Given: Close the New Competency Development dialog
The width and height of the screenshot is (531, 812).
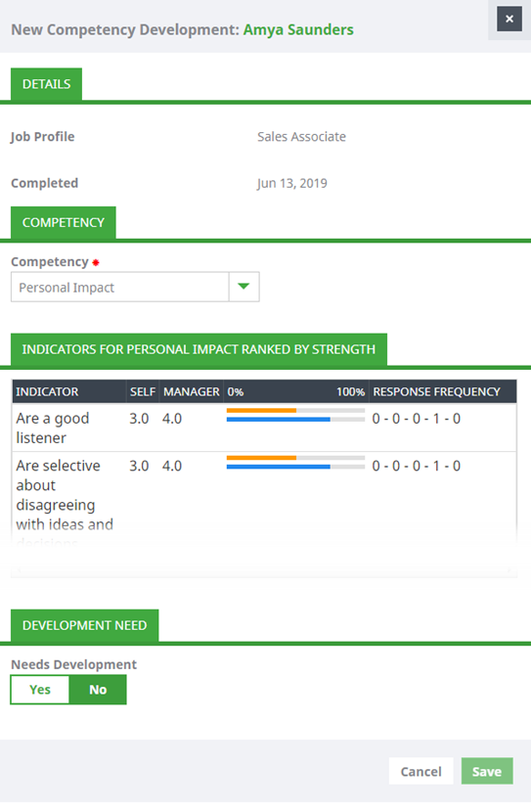Looking at the screenshot, I should point(509,20).
